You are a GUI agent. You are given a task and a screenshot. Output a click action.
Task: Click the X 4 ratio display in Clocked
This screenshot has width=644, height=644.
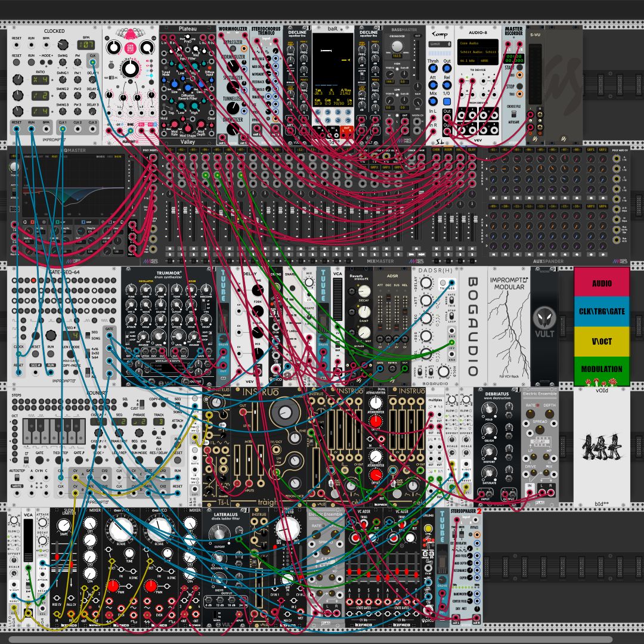[x=41, y=80]
